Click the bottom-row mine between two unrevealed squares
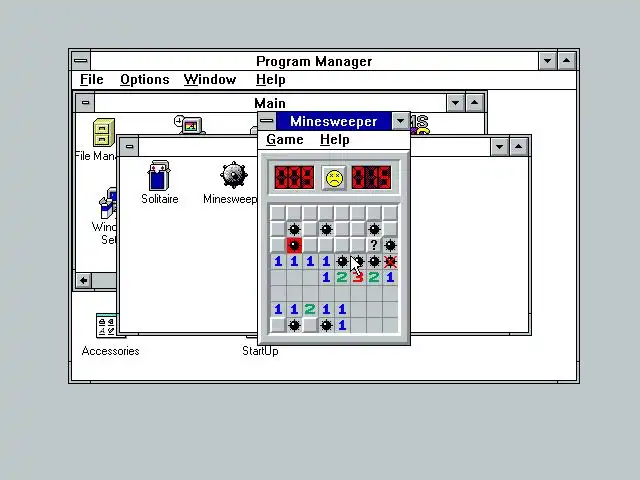Image resolution: width=640 pixels, height=480 pixels. [294, 325]
